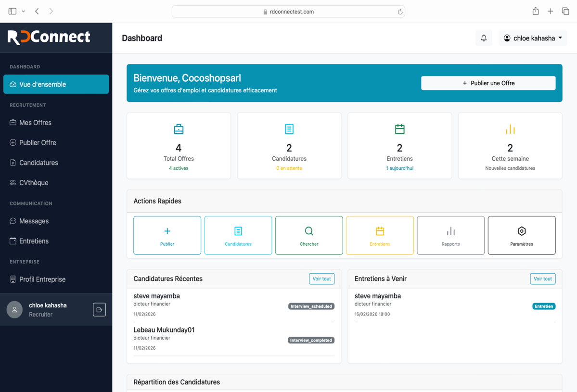Click Voir tout for Entretiens à Venir
This screenshot has height=392, width=577.
(x=542, y=279)
